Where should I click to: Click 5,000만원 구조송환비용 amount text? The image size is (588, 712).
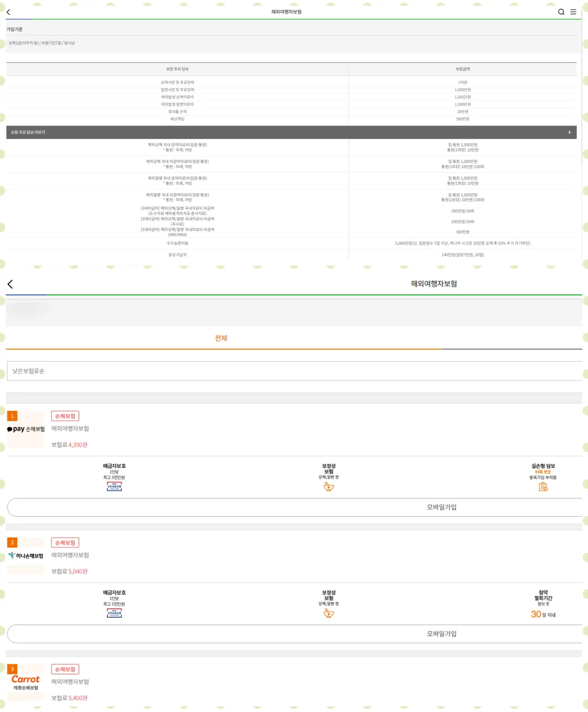coord(463,243)
